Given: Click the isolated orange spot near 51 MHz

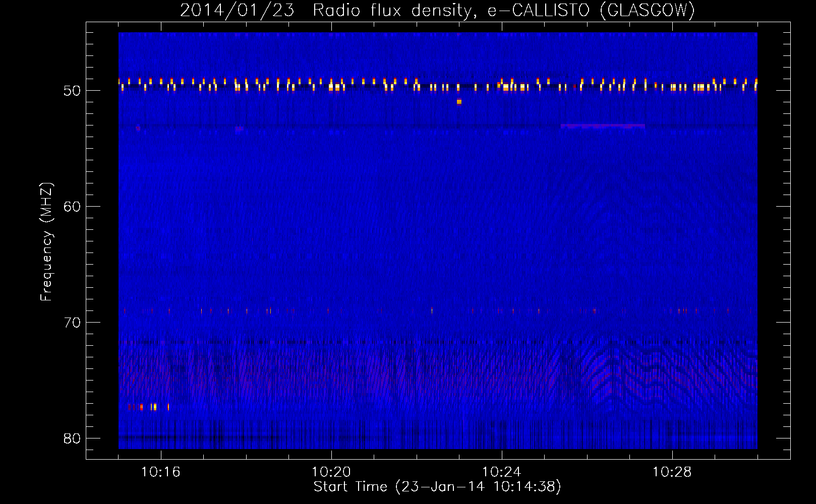Looking at the screenshot, I should click(x=459, y=102).
